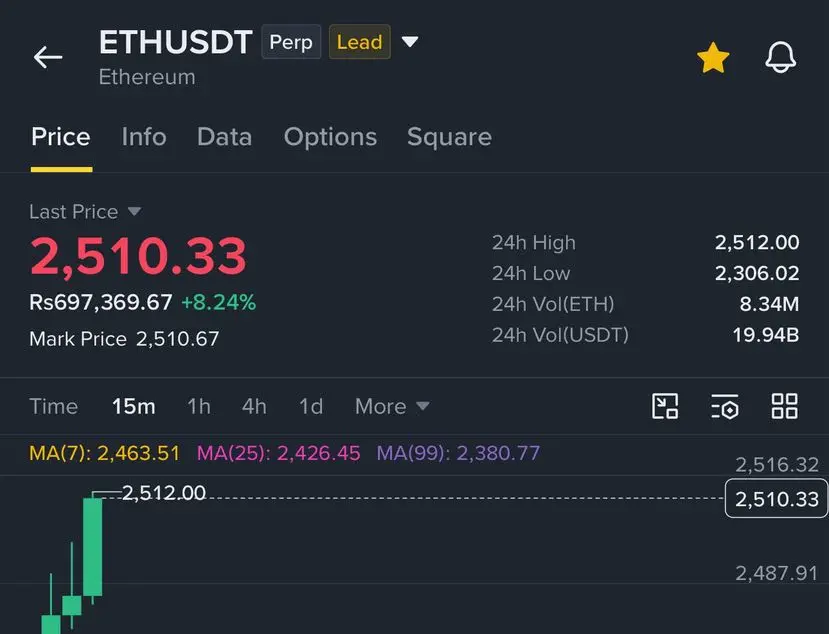Open the Square tab

click(x=449, y=137)
